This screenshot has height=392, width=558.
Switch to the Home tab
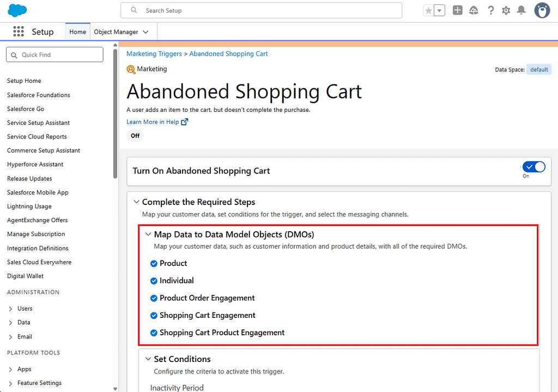77,32
